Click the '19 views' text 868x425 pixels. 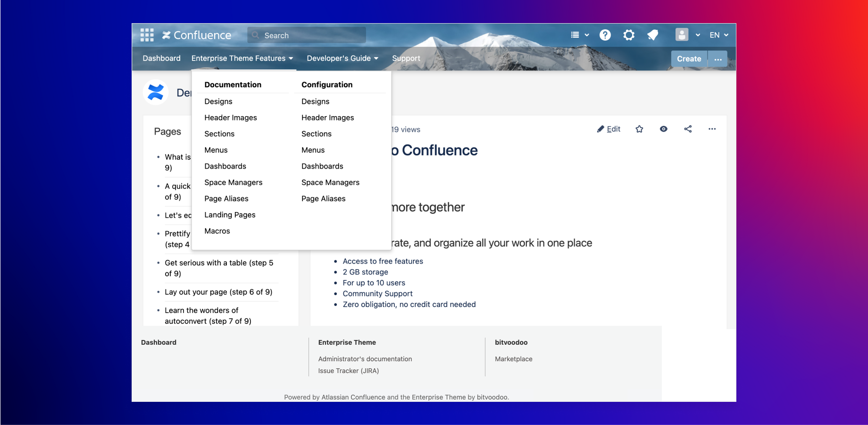[406, 129]
